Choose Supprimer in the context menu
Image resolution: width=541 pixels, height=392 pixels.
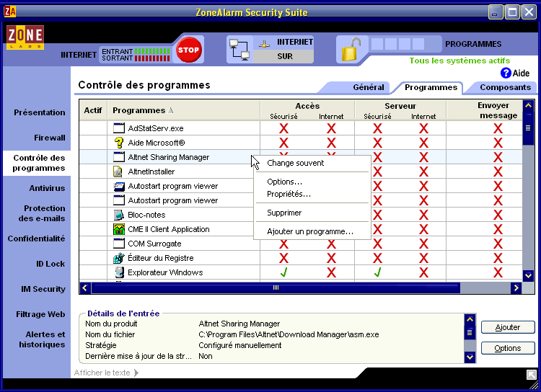(312, 213)
